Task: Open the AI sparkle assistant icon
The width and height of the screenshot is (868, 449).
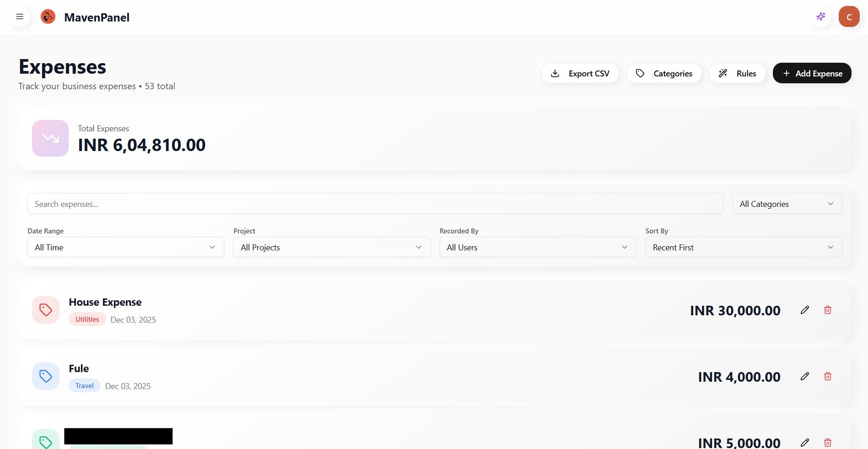Action: [821, 17]
